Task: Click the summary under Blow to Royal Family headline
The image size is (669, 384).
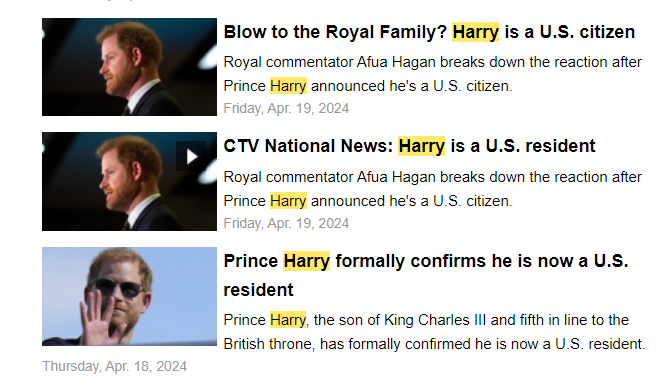Action: tap(433, 74)
